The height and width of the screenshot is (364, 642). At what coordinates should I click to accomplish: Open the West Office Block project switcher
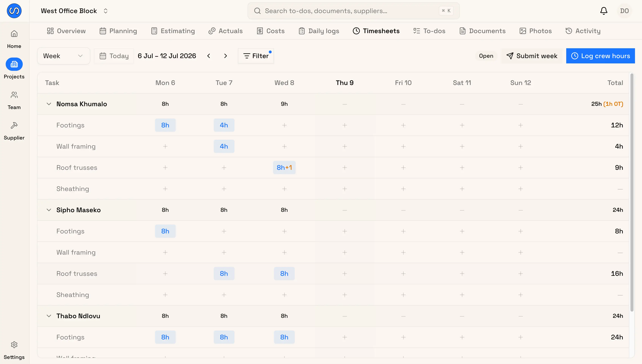tap(74, 11)
